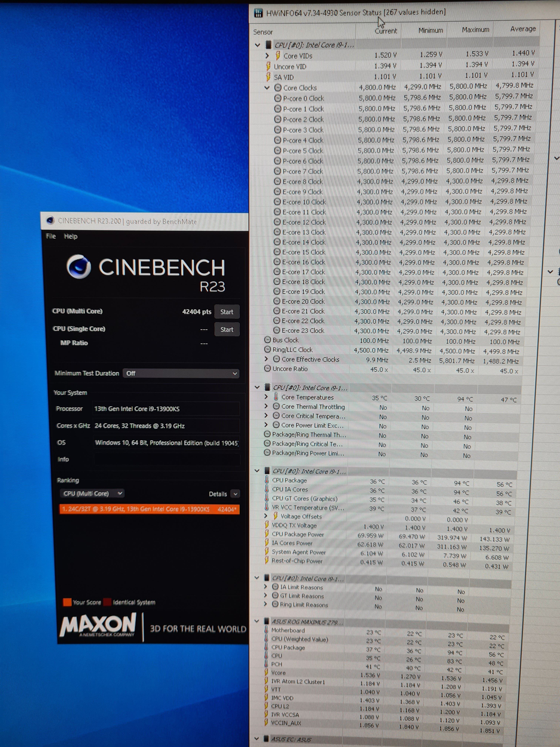560x747 pixels.
Task: Select the E-core 15 Clock row label
Action: click(x=304, y=252)
